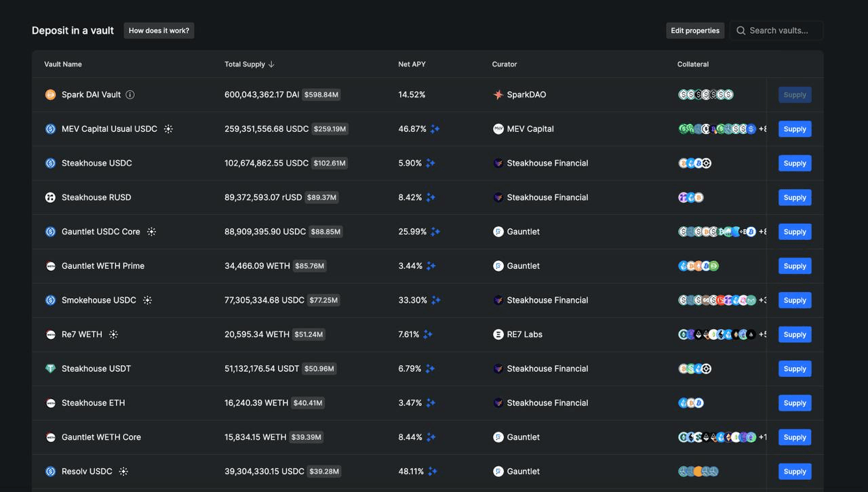868x492 pixels.
Task: Click collateral icons in Spark DAI Vault row
Action: [706, 95]
